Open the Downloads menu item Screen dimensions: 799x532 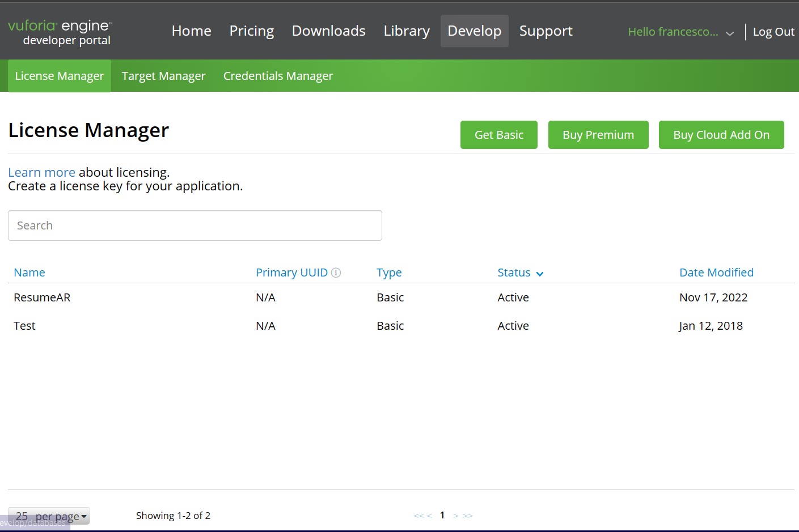tap(329, 31)
